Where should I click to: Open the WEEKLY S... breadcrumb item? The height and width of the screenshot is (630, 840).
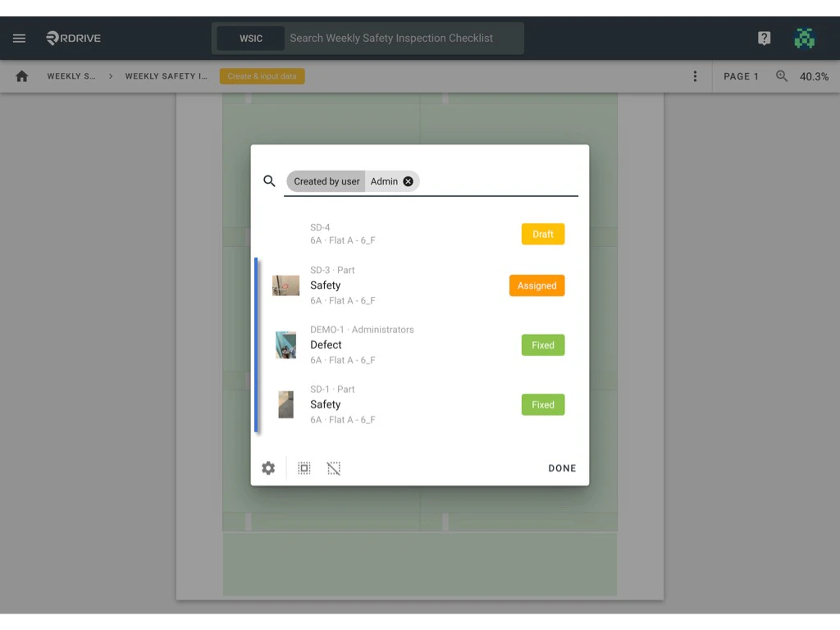[70, 75]
